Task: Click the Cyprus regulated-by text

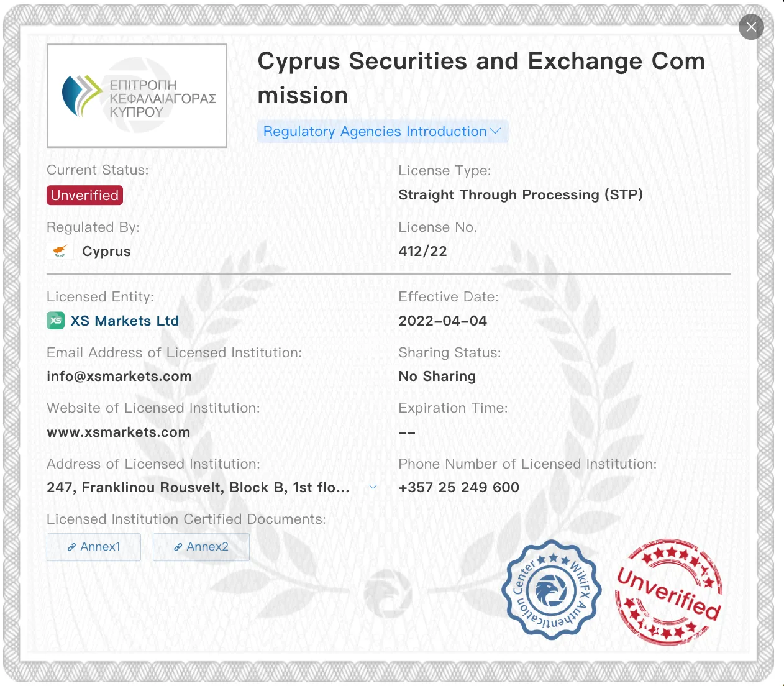Action: click(x=107, y=252)
